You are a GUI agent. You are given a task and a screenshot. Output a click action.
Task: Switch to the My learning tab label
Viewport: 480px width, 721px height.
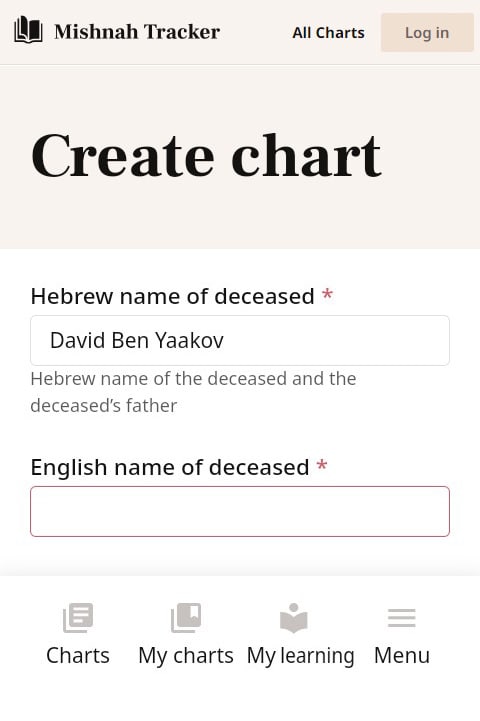(301, 656)
